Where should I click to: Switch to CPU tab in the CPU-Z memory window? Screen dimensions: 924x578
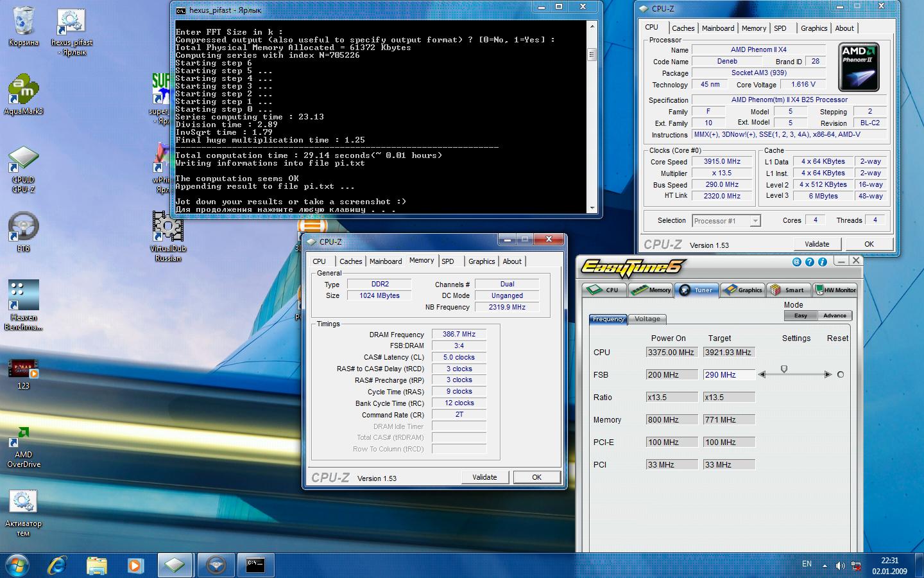320,261
